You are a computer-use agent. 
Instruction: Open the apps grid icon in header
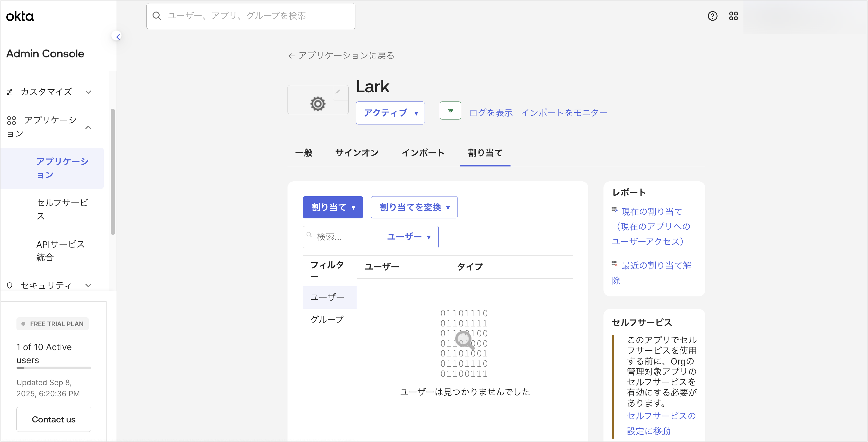click(733, 16)
